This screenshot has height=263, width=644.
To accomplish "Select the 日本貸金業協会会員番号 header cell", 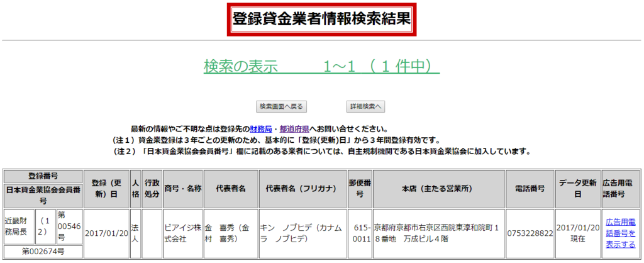I will click(x=43, y=195).
